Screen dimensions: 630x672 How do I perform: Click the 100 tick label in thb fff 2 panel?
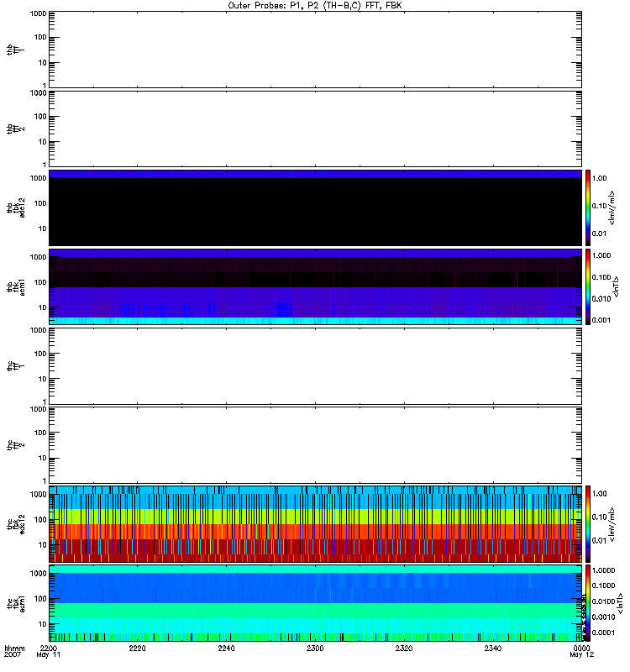(40, 117)
